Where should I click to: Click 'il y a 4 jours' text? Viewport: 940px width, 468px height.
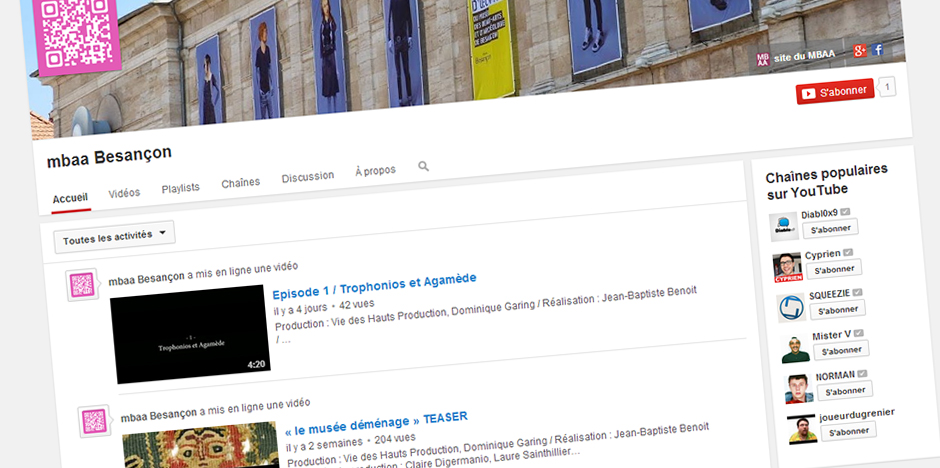(x=300, y=308)
